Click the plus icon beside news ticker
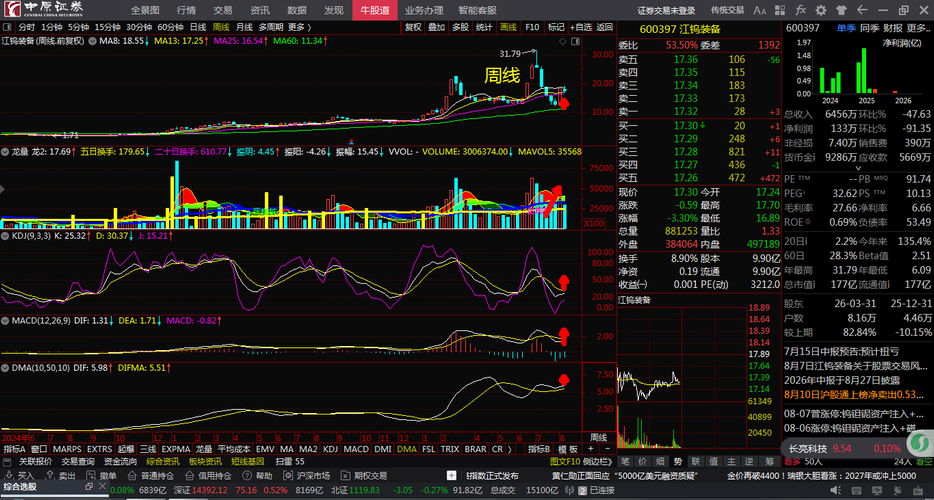The width and height of the screenshot is (934, 500). (x=452, y=476)
